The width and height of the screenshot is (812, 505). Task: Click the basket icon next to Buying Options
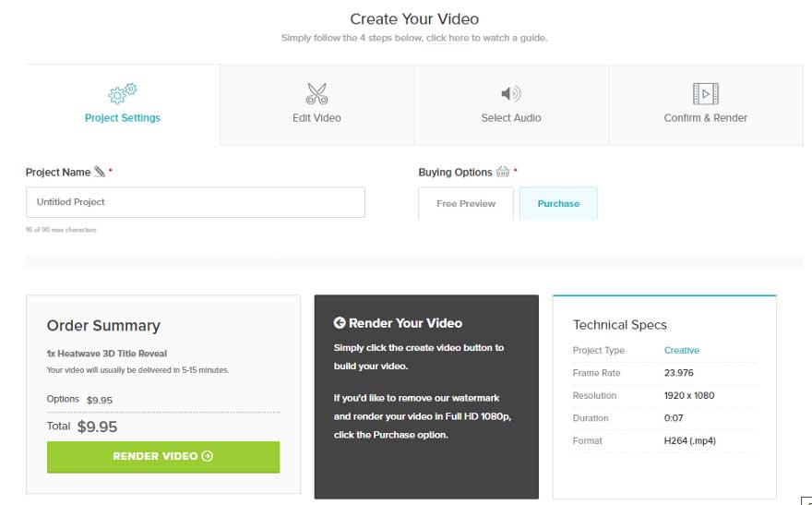tap(503, 172)
